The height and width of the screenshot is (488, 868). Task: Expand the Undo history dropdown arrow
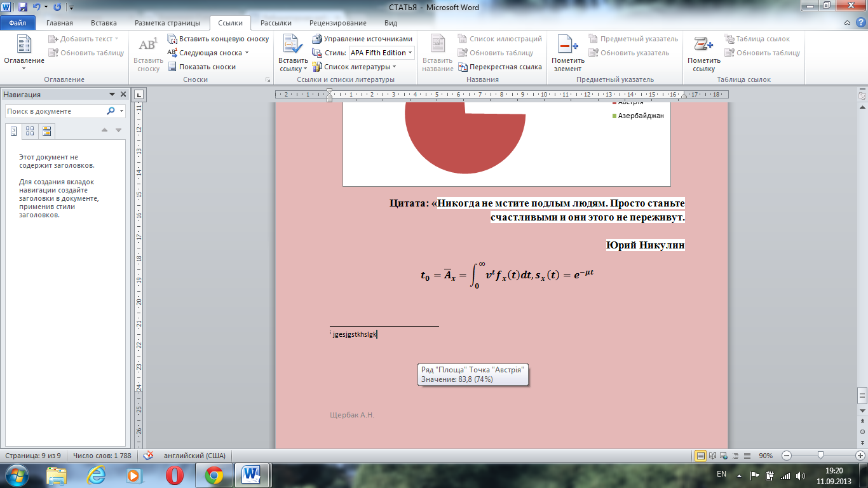[x=46, y=8]
